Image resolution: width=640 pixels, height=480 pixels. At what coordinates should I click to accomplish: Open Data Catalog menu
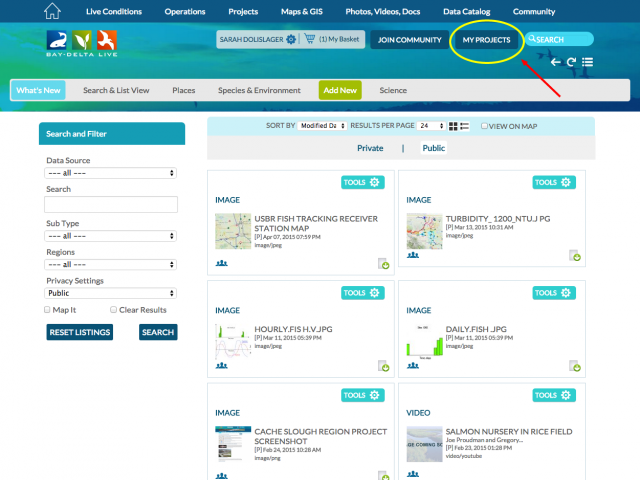467,11
